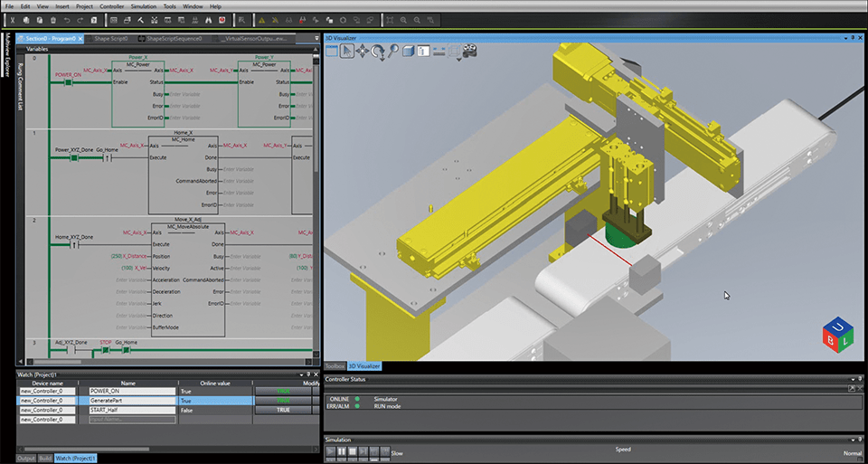Screen dimensions: 868x464
Task: Click the window layout icon in 3D Visualizer
Action: [332, 51]
